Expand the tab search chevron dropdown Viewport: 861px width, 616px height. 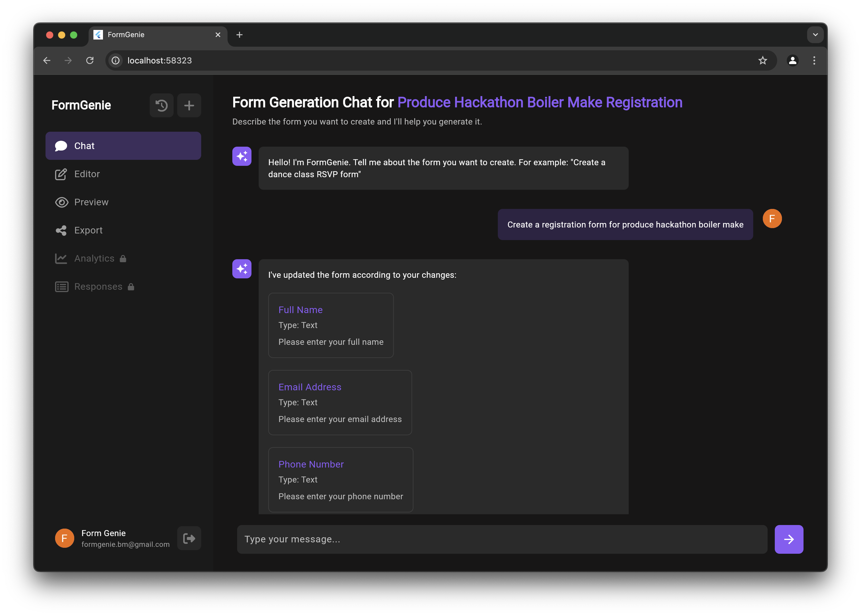[815, 34]
